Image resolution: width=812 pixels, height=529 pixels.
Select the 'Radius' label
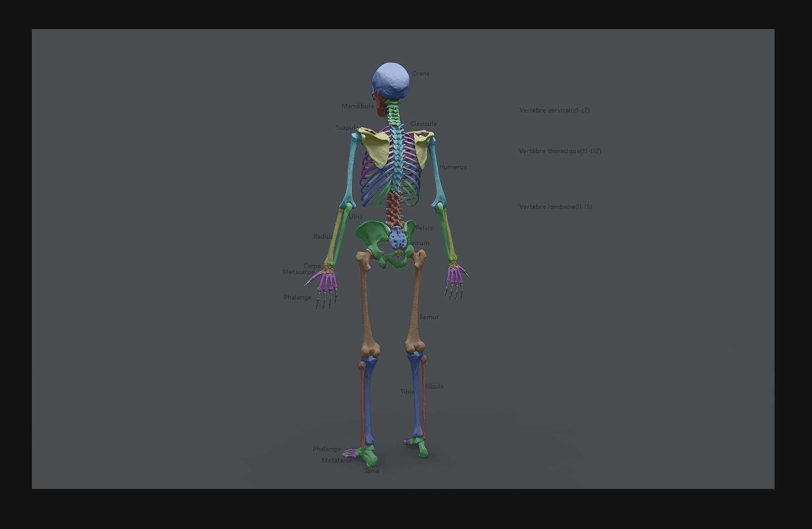(x=323, y=237)
